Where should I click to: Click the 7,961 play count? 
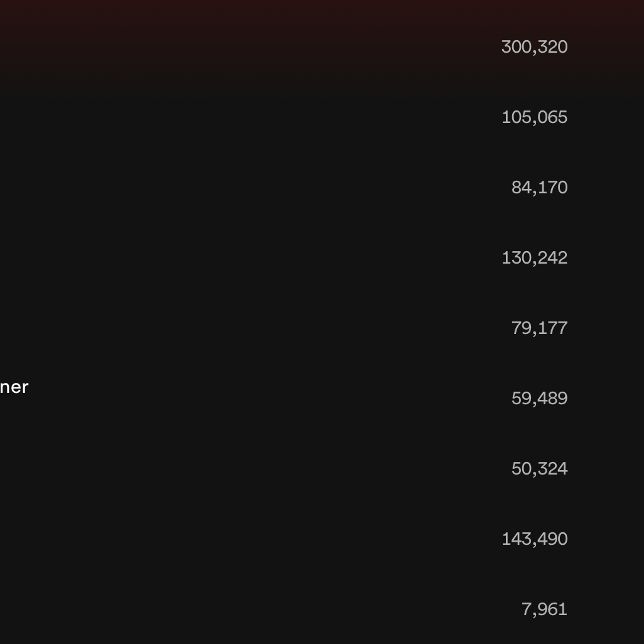544,609
